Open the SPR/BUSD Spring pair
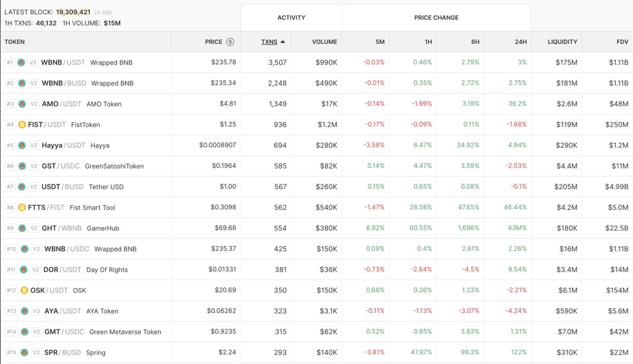 [316, 352]
